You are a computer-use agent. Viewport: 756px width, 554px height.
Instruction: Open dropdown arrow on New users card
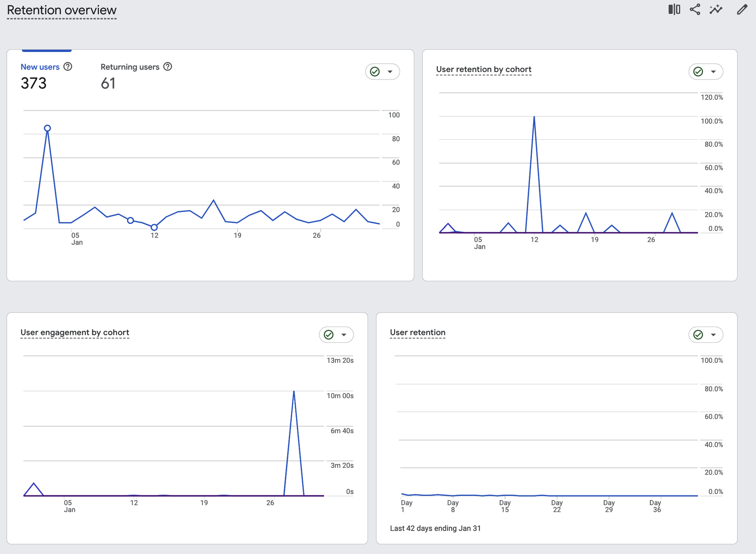(x=390, y=72)
